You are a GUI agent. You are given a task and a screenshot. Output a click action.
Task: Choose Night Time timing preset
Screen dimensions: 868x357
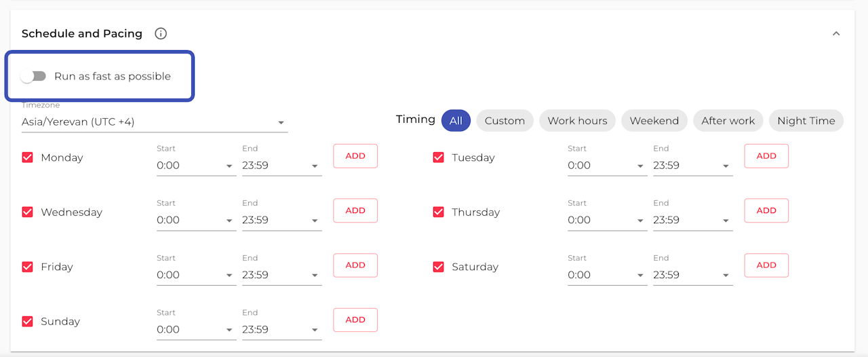[806, 121]
